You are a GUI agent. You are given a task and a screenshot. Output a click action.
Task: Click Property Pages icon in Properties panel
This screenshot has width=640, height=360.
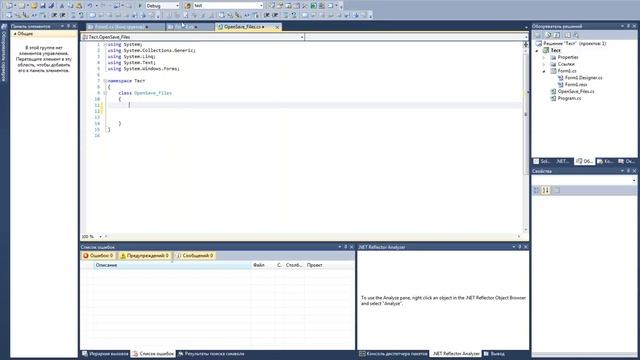[x=556, y=190]
